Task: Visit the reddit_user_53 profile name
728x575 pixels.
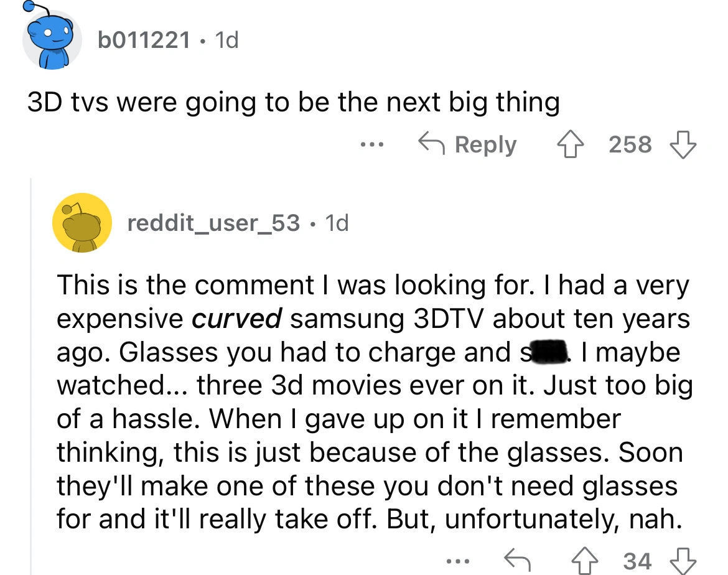Action: (213, 222)
